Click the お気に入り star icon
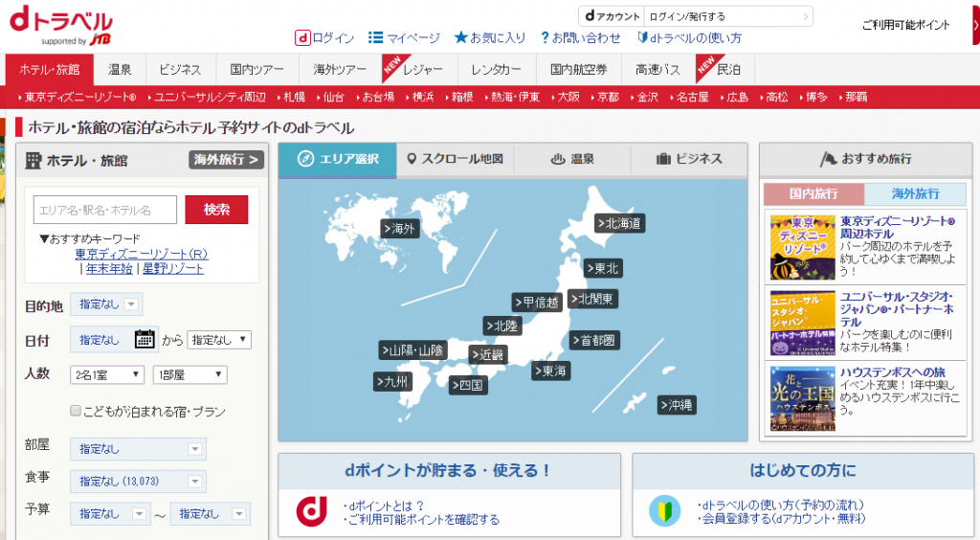The image size is (980, 540). (460, 37)
